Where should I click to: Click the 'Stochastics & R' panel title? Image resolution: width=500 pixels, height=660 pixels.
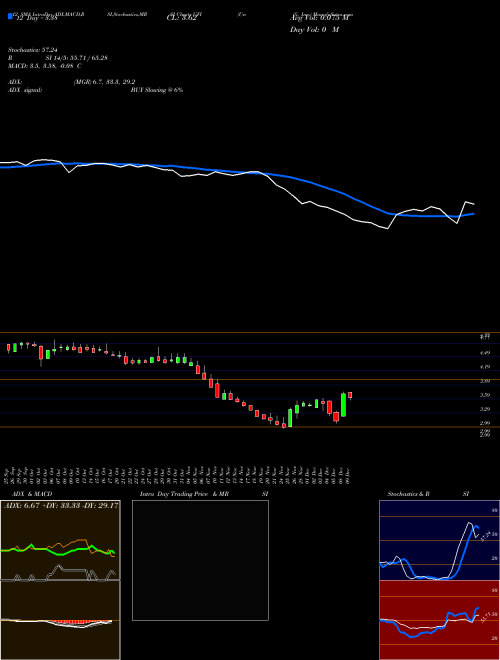408,494
